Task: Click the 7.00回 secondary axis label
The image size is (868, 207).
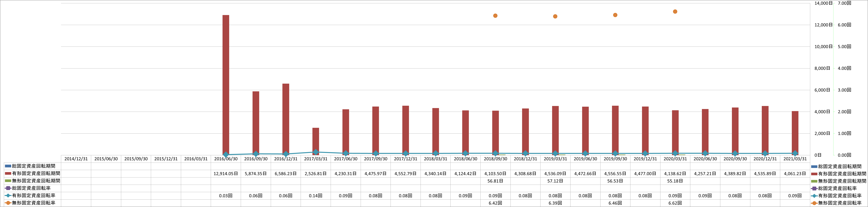Action: point(844,3)
